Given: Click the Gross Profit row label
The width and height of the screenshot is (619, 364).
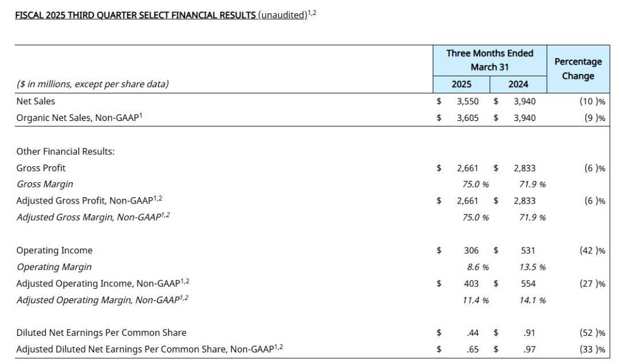Looking at the screenshot, I should pos(41,168).
